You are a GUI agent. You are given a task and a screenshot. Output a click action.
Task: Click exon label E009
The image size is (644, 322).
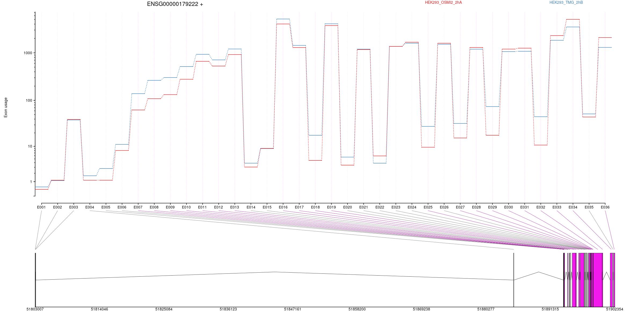(x=170, y=207)
